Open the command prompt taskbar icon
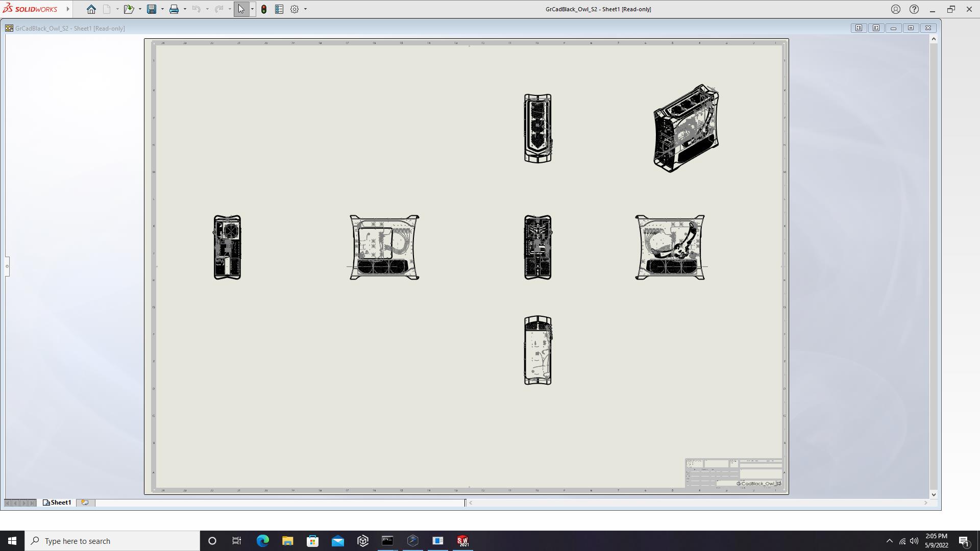Image resolution: width=980 pixels, height=551 pixels. 387,541
